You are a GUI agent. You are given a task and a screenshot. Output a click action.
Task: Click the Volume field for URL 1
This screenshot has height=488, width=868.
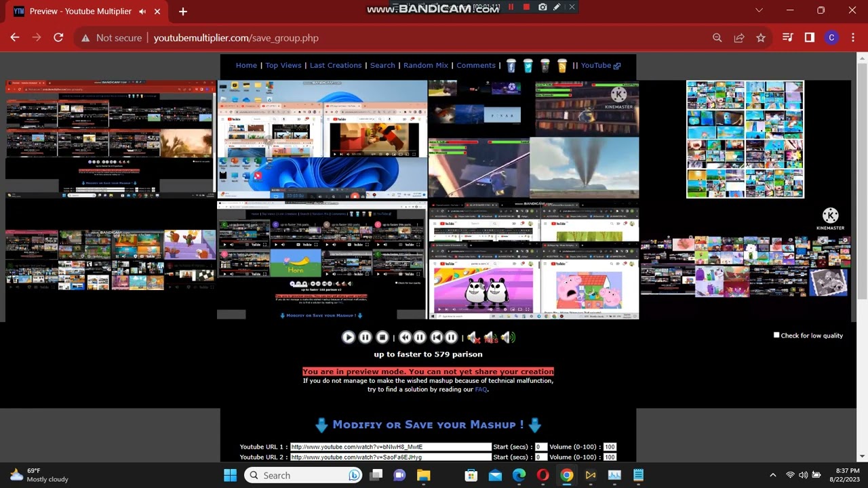pos(610,447)
